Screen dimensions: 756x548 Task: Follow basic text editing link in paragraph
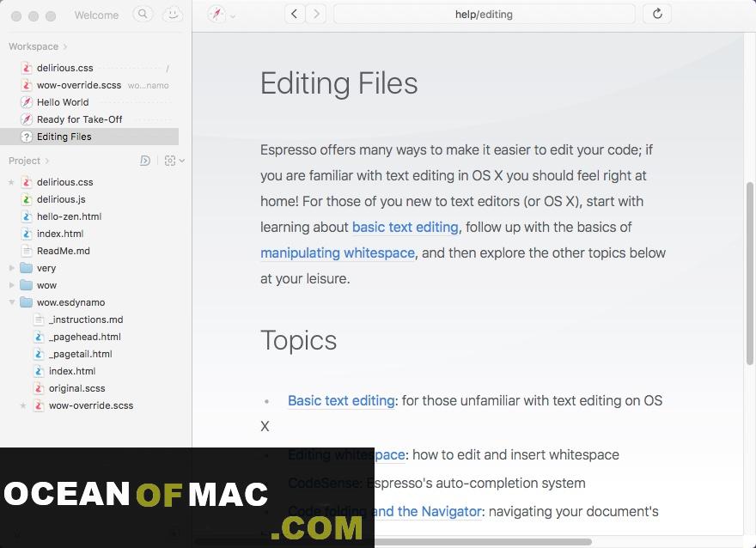[x=405, y=227]
